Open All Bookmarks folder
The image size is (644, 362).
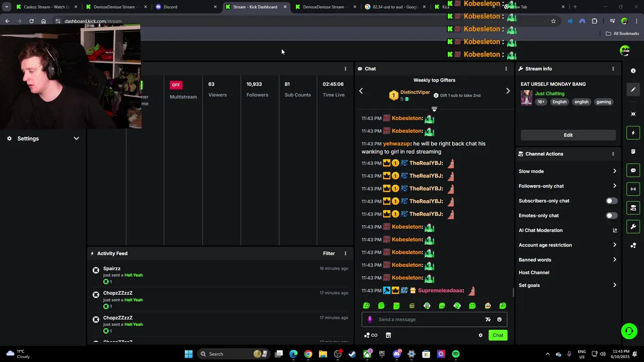tap(622, 34)
